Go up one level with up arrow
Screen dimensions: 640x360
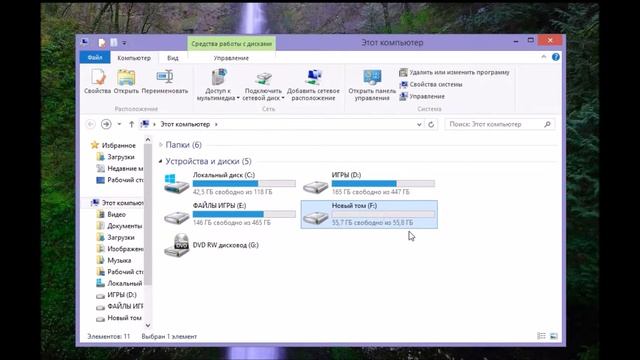point(131,124)
